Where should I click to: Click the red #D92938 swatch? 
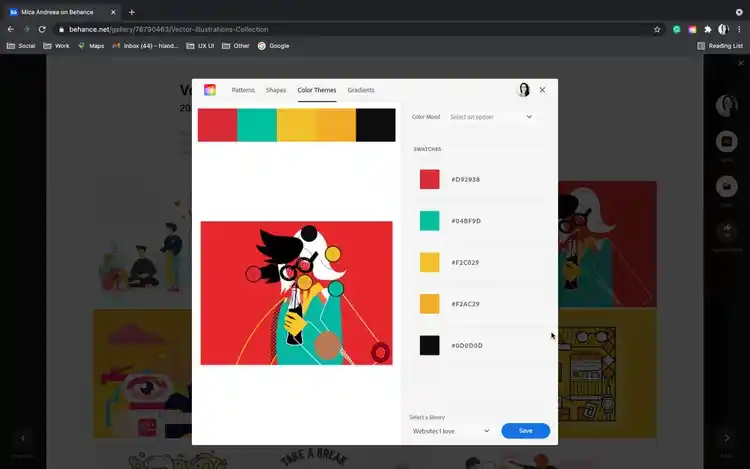point(430,179)
